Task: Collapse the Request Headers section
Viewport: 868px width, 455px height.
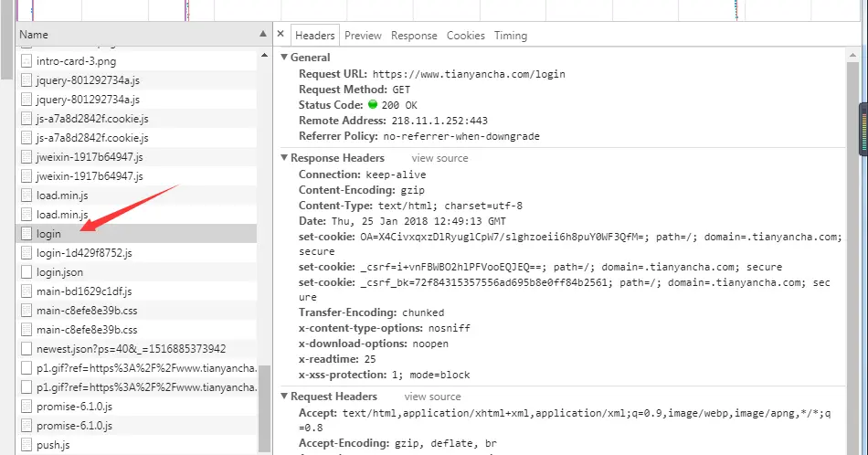Action: point(284,397)
